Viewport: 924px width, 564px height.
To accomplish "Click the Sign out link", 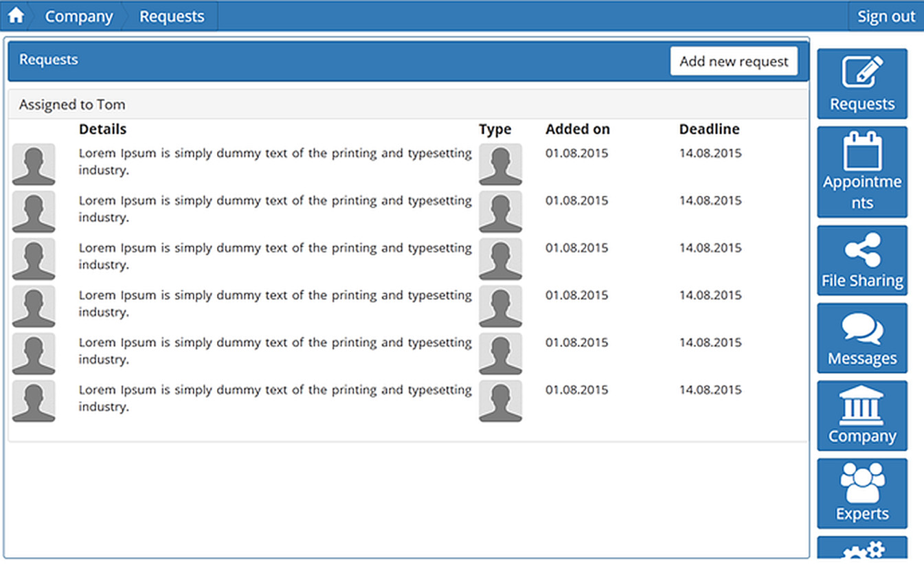I will coord(886,16).
